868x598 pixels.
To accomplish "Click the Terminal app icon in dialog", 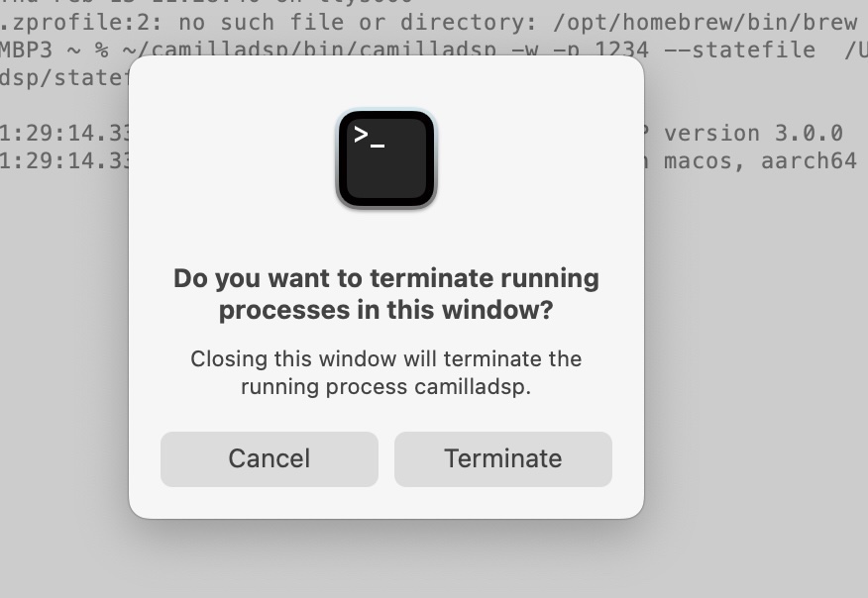I will click(386, 158).
